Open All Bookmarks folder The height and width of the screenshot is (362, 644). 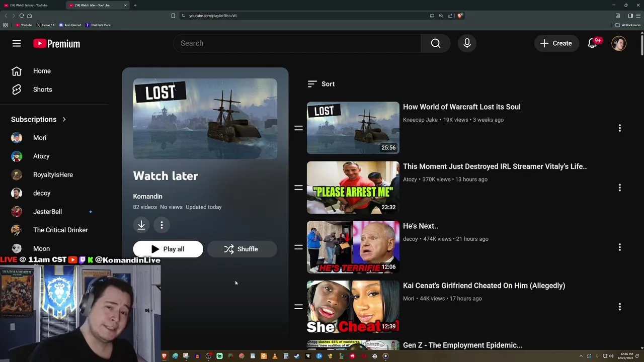tap(628, 25)
